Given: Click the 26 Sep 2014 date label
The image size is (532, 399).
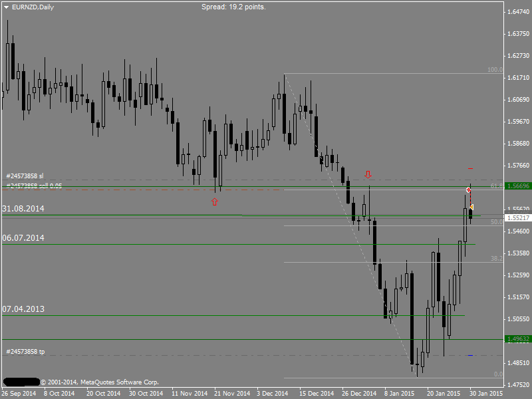Looking at the screenshot, I should point(19,394).
